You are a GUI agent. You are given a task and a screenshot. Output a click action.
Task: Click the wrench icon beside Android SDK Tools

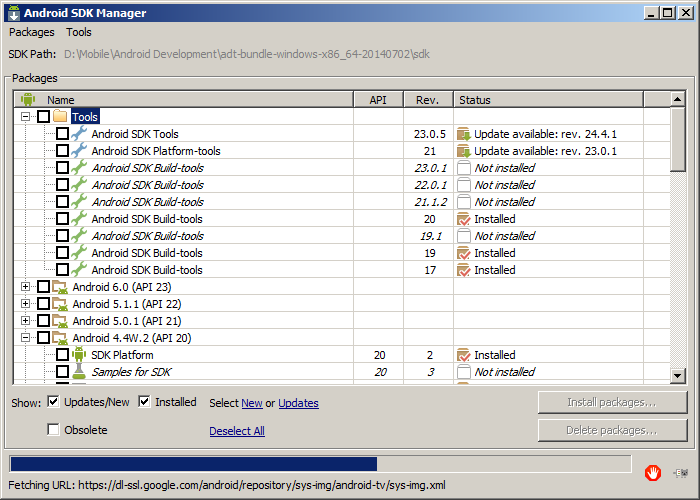tap(79, 133)
